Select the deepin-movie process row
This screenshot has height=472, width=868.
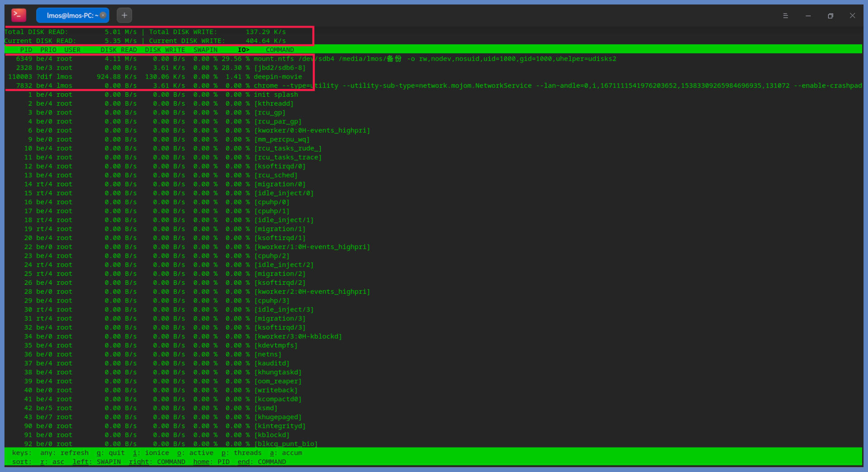(277, 77)
